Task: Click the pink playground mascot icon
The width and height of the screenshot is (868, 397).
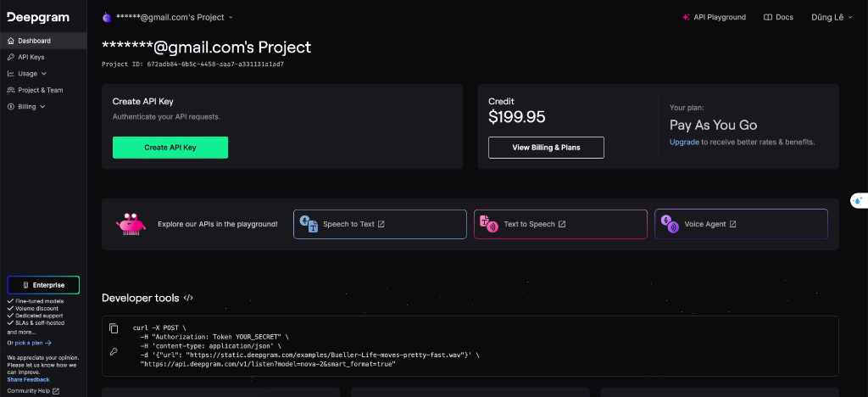Action: click(x=131, y=224)
